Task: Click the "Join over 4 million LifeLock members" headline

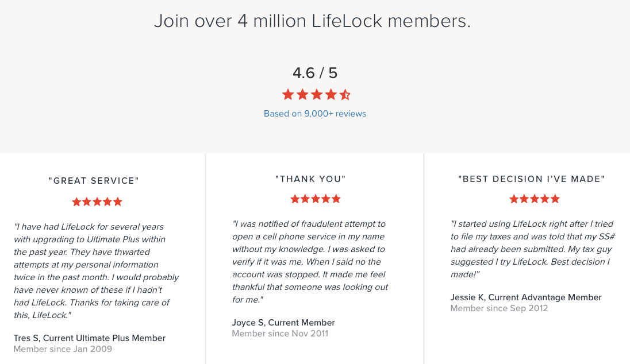Action: 312,21
